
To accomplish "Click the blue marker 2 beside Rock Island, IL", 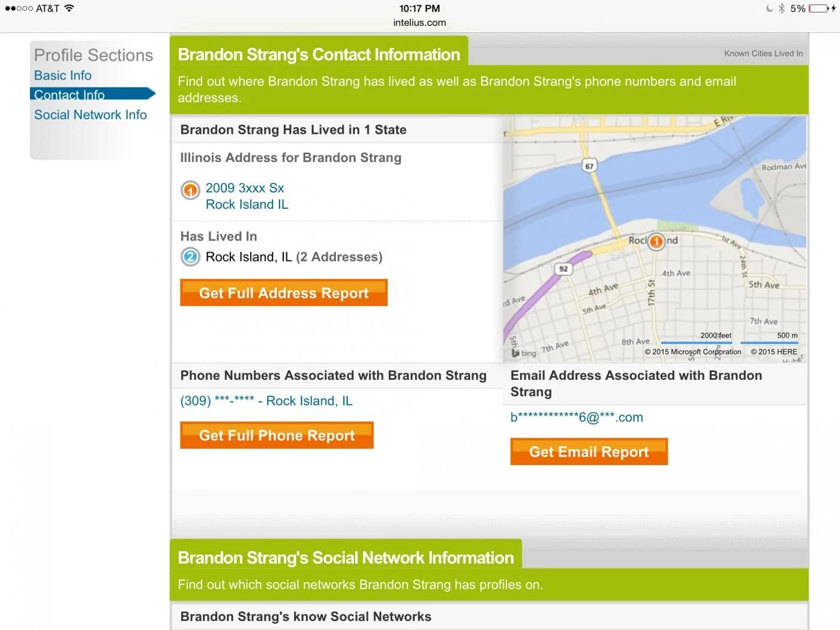I will [x=190, y=257].
